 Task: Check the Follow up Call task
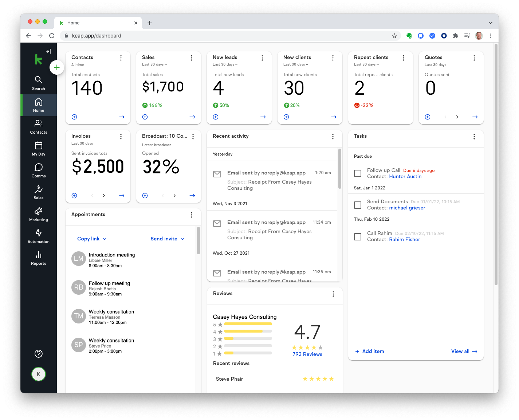click(x=358, y=173)
